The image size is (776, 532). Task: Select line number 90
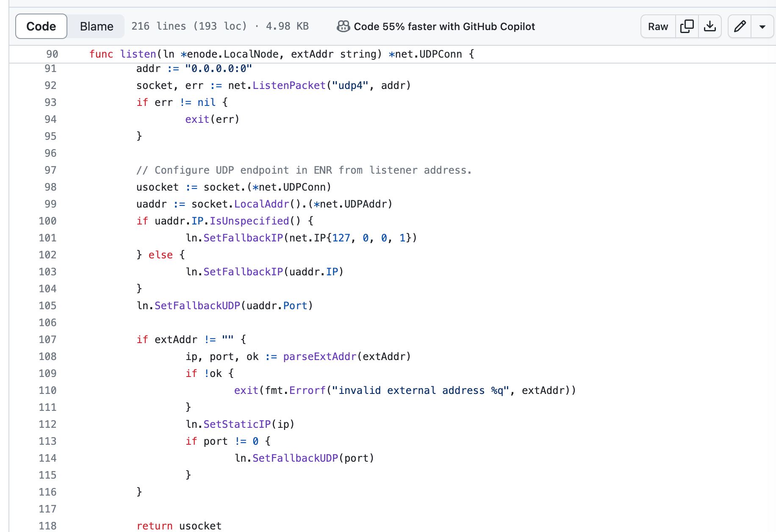[x=52, y=54]
